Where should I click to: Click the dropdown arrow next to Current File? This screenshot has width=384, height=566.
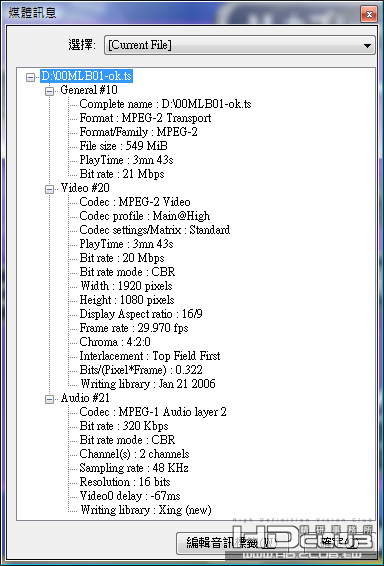pos(367,46)
